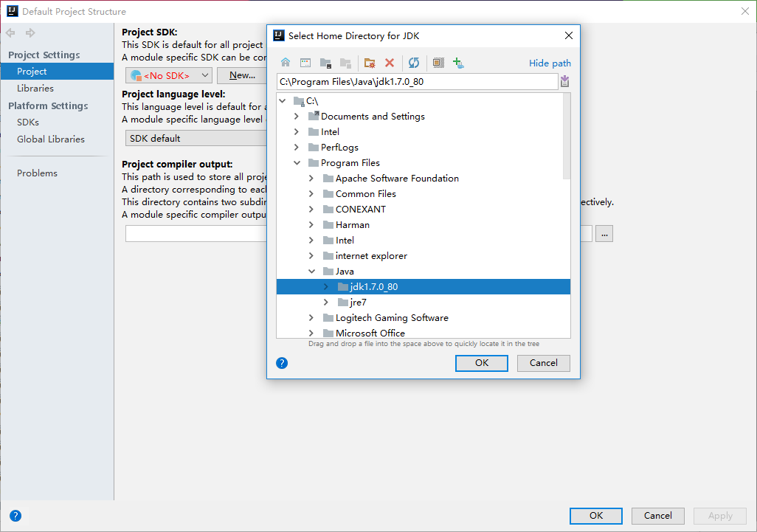Open the <No SDK> dropdown
Screen dimensions: 757x532
point(168,75)
